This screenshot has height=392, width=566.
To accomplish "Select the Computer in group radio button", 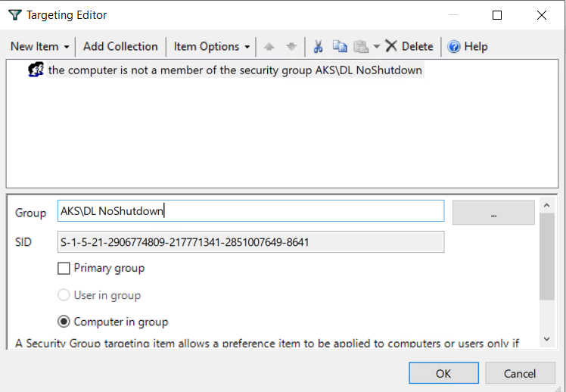I will click(x=65, y=322).
